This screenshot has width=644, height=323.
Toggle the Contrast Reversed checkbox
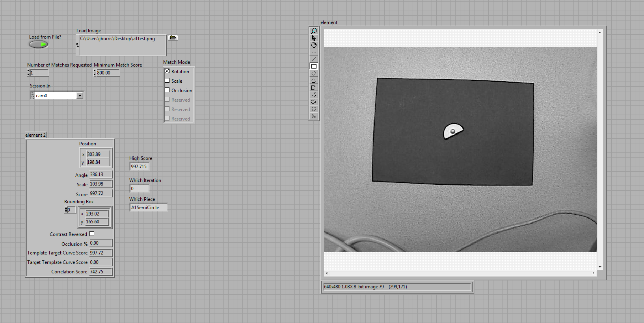coord(92,234)
